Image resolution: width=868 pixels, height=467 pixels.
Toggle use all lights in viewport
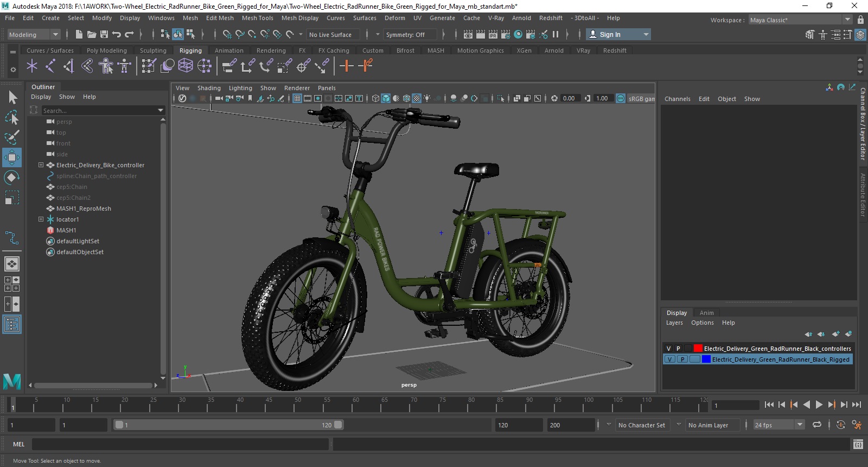427,98
